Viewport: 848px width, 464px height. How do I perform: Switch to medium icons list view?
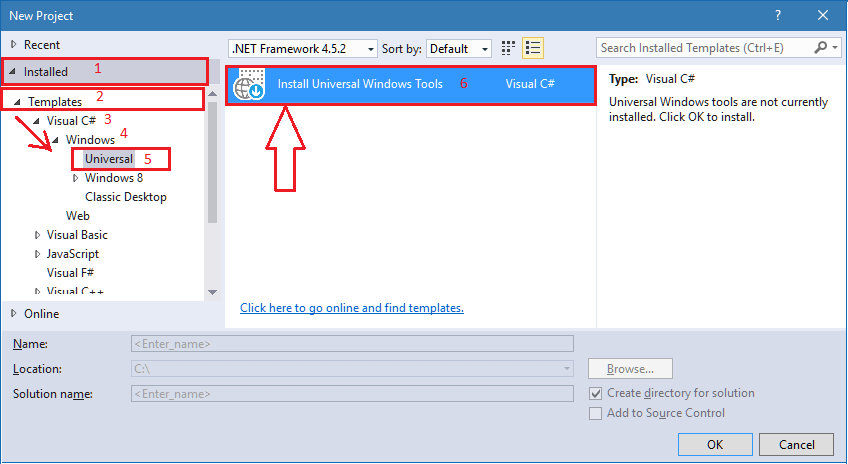coord(533,48)
